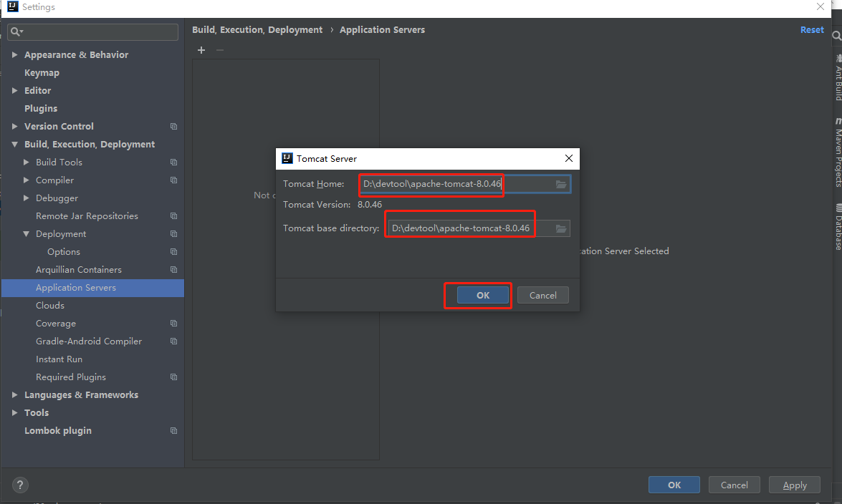This screenshot has height=504, width=842.
Task: Expand Appearance & Behavior section
Action: tap(14, 54)
